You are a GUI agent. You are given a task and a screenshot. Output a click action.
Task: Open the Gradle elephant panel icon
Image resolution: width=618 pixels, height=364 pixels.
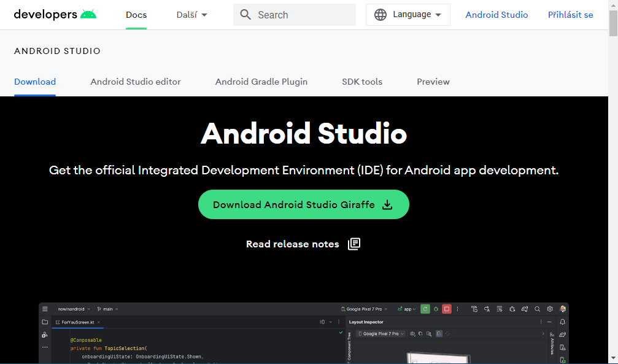562,334
